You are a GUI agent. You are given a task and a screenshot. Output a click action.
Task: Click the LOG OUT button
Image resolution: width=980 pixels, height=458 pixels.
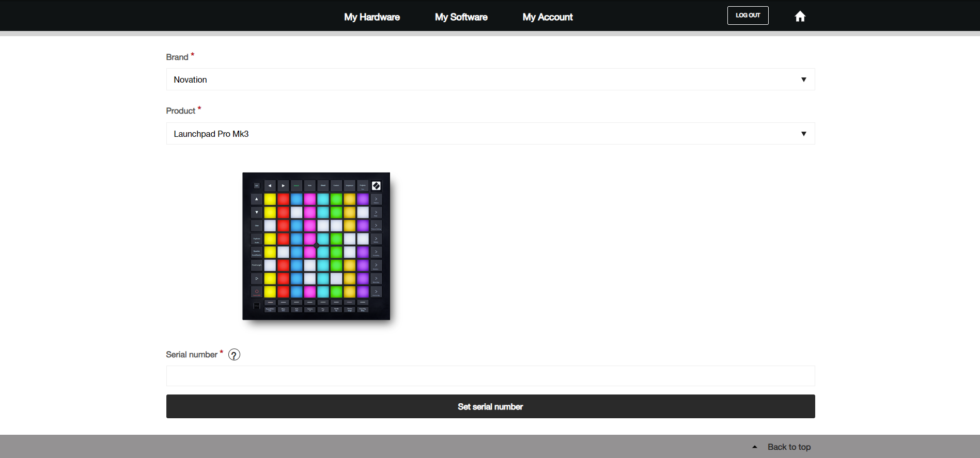tap(748, 15)
